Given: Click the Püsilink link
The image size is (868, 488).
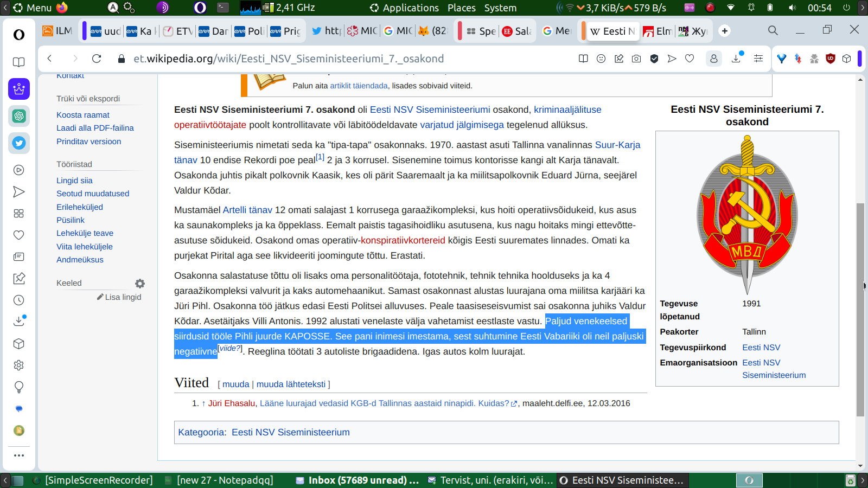Looking at the screenshot, I should (71, 220).
